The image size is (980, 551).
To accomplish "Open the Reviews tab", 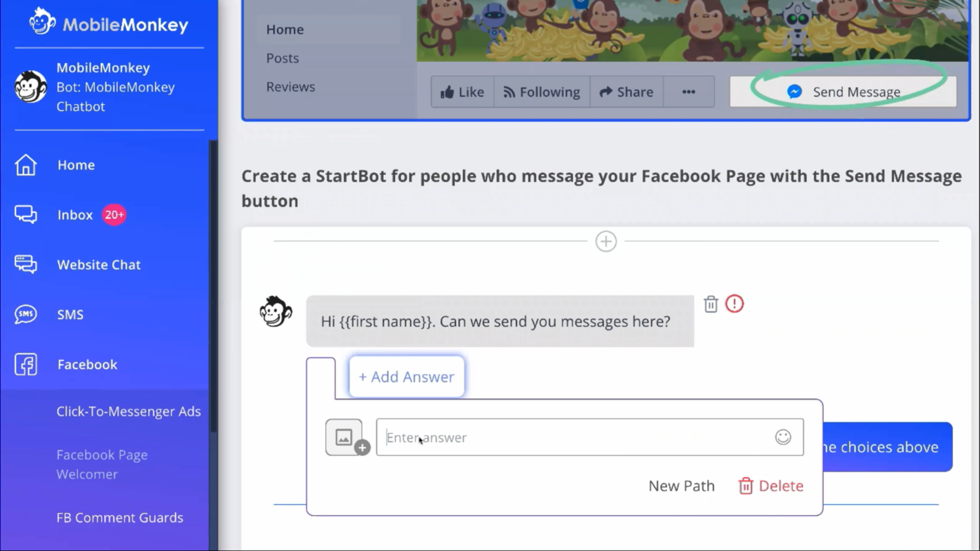I will pyautogui.click(x=290, y=87).
